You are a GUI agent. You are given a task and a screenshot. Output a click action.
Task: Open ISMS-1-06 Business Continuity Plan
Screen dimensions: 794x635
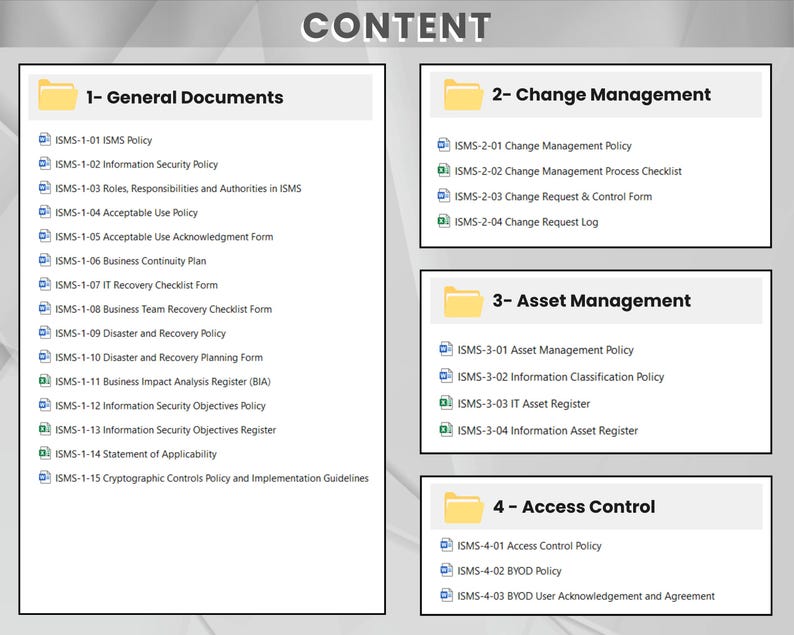pyautogui.click(x=131, y=261)
